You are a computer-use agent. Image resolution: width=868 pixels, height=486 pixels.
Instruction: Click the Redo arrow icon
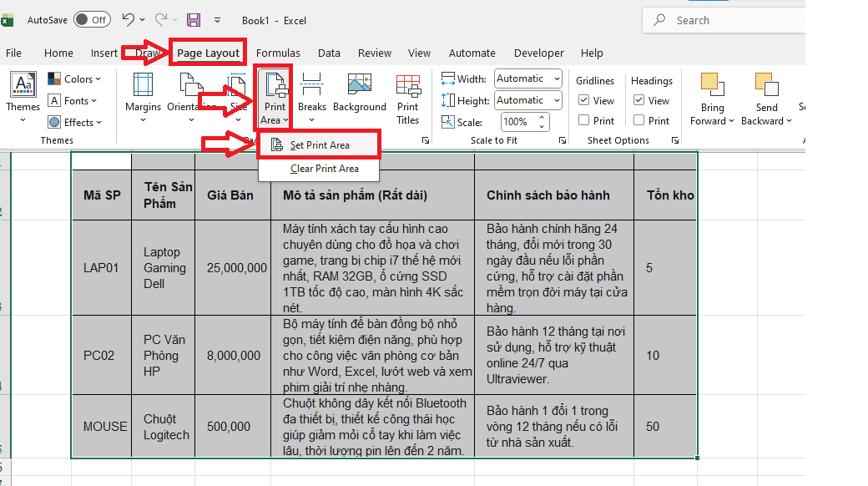[161, 20]
